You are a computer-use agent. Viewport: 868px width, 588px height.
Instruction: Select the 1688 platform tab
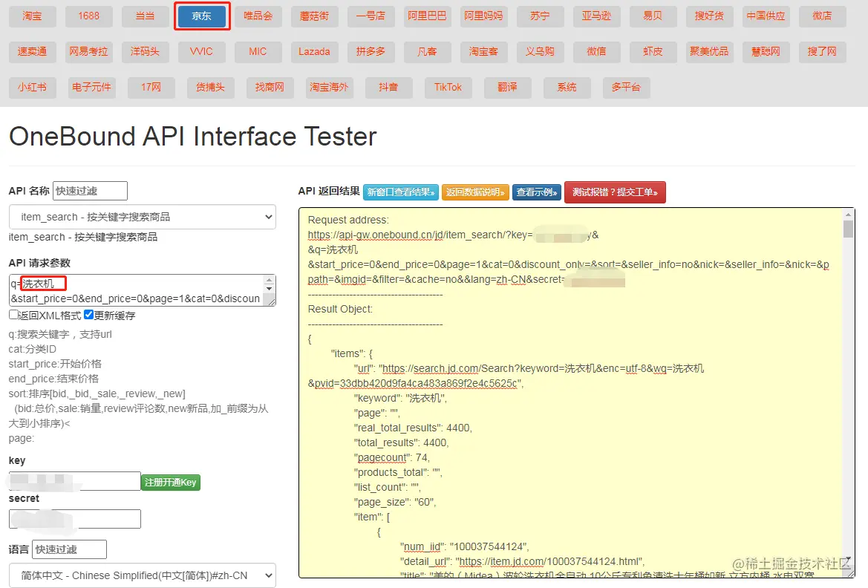tap(88, 16)
